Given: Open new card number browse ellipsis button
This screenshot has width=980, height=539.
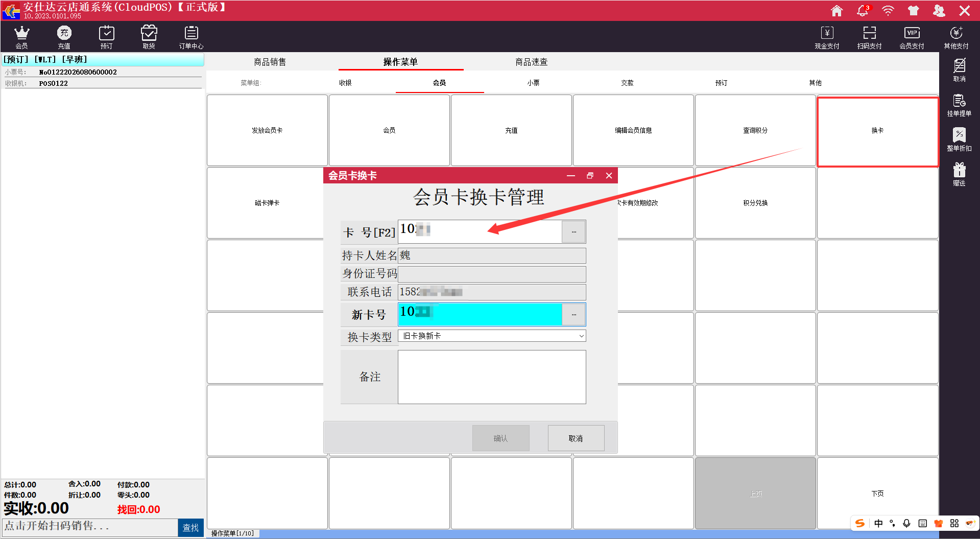Looking at the screenshot, I should (574, 314).
